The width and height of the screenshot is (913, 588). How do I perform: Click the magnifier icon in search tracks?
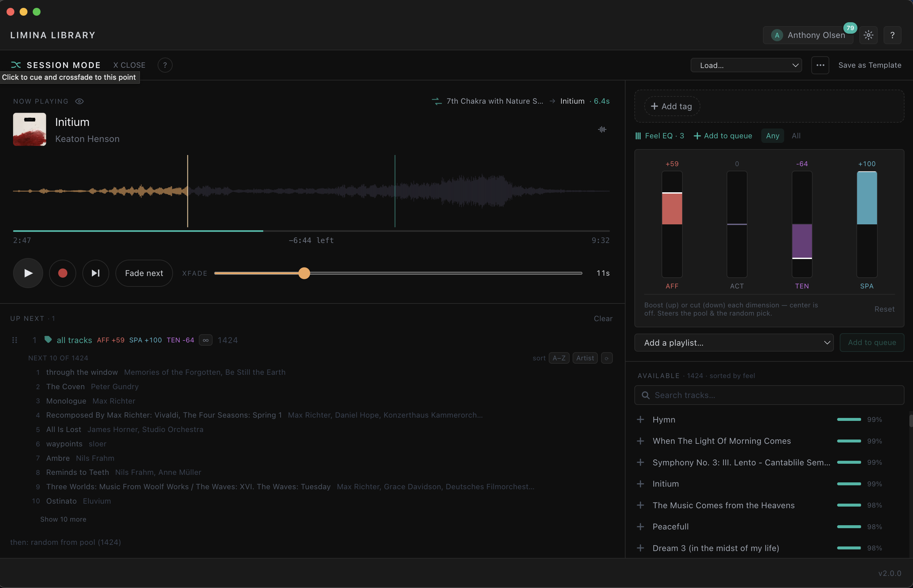(646, 395)
